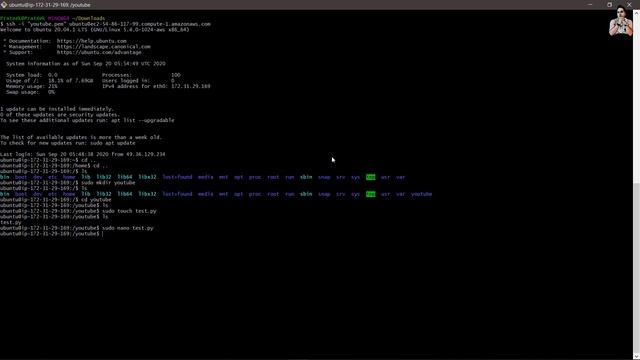Click '1 update can be installed immediately' line
The width and height of the screenshot is (640, 360).
click(x=57, y=109)
